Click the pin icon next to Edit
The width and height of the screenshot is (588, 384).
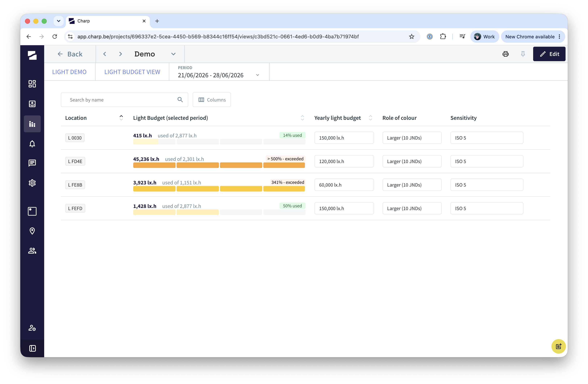point(523,54)
